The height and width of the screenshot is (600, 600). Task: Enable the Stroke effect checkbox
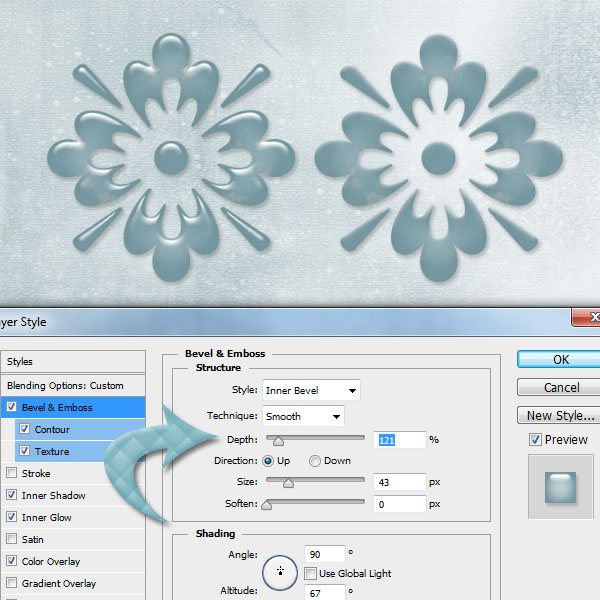click(11, 473)
